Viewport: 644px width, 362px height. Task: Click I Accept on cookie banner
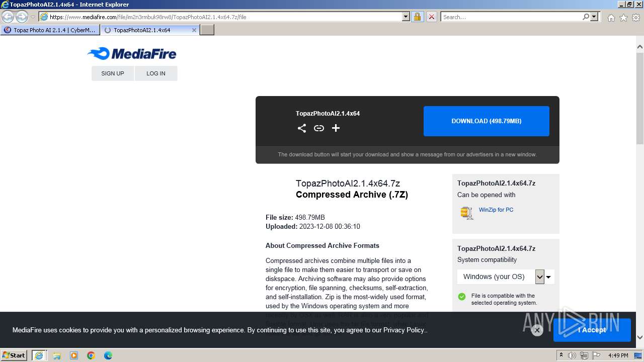592,330
